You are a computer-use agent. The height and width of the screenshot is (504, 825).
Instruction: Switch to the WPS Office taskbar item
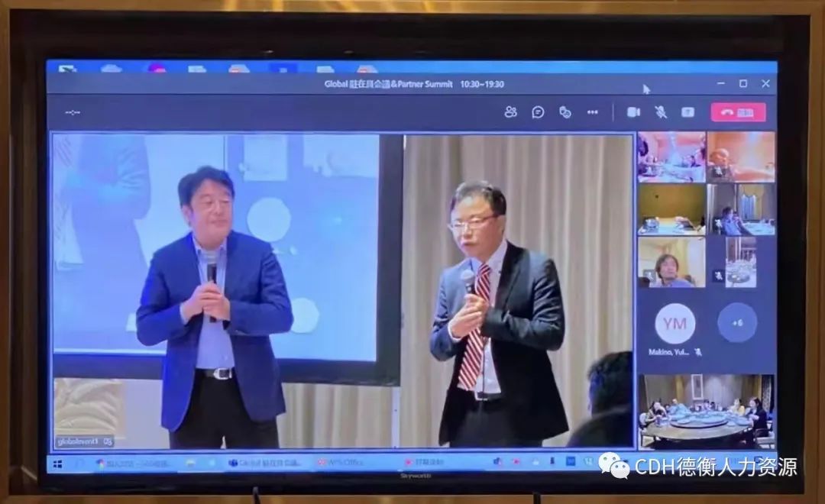(x=341, y=463)
